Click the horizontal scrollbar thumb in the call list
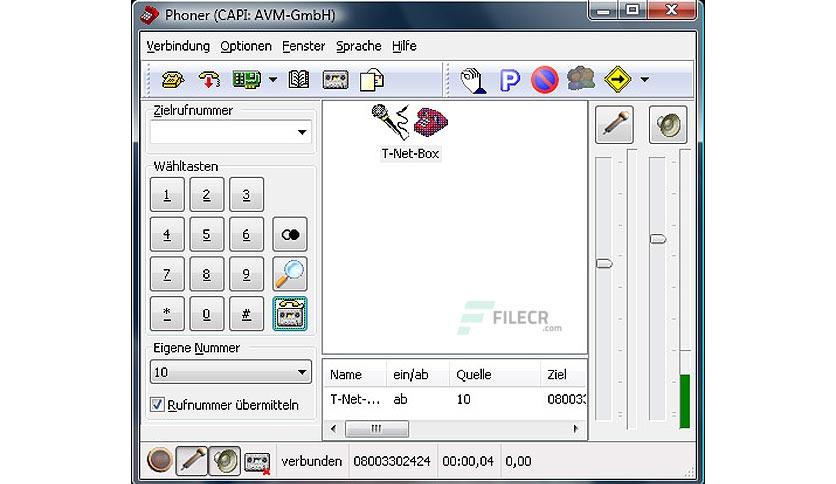836x484 pixels. (x=377, y=429)
